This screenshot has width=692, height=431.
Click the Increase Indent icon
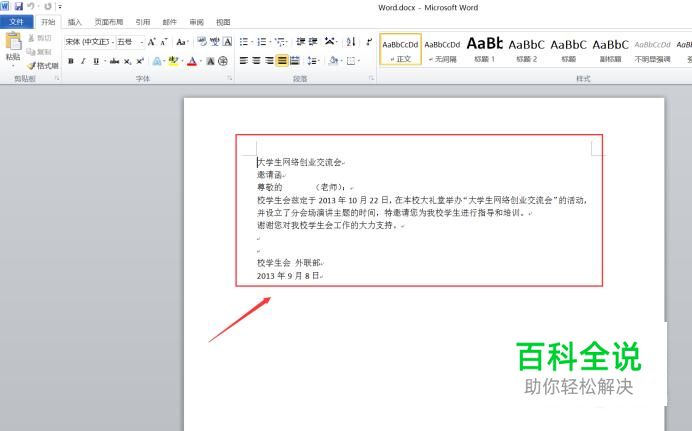click(313, 42)
